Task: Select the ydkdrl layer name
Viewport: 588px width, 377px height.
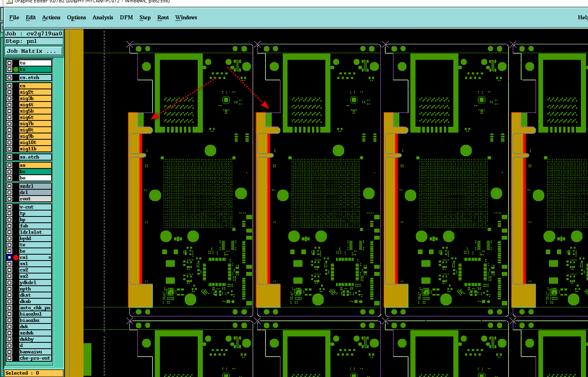Action: coord(35,283)
